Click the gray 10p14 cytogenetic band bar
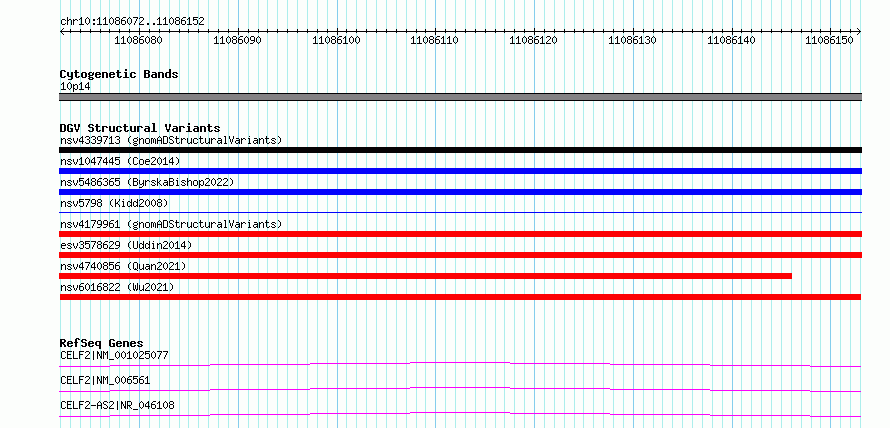Screen dimensions: 890x428 [x=460, y=97]
